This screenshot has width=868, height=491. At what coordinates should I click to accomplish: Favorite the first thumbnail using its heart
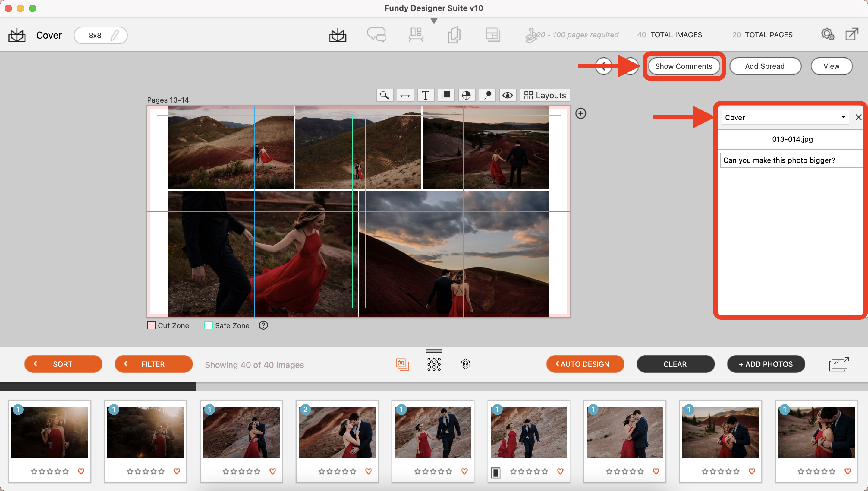(x=81, y=471)
